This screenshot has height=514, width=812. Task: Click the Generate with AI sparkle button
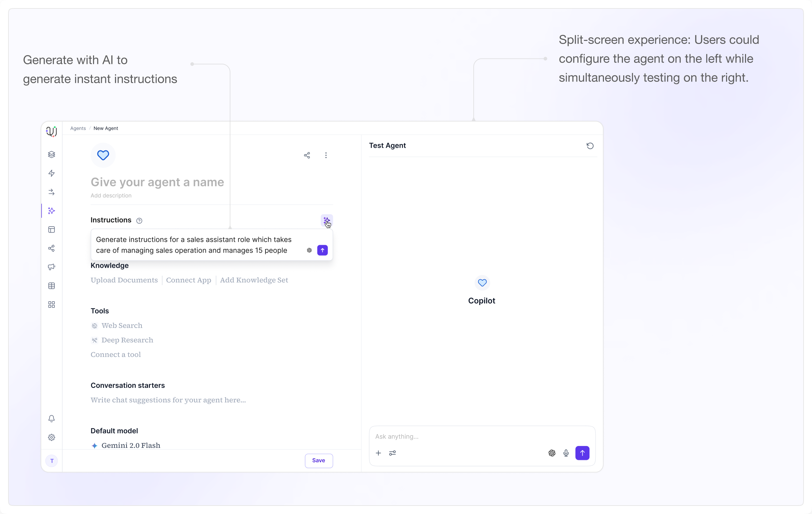tap(326, 220)
